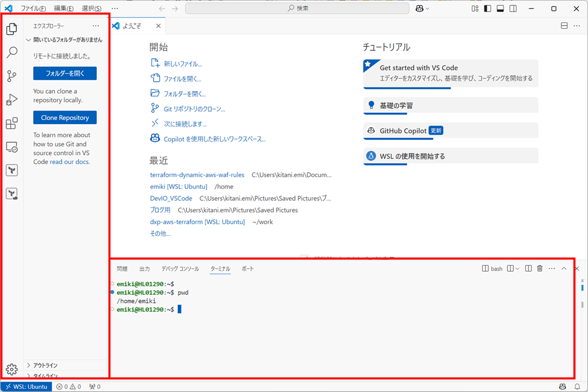Viewport: 588px width, 392px height.
Task: Open recent emiki [WSL: Ubuntu] entry
Action: [x=179, y=186]
